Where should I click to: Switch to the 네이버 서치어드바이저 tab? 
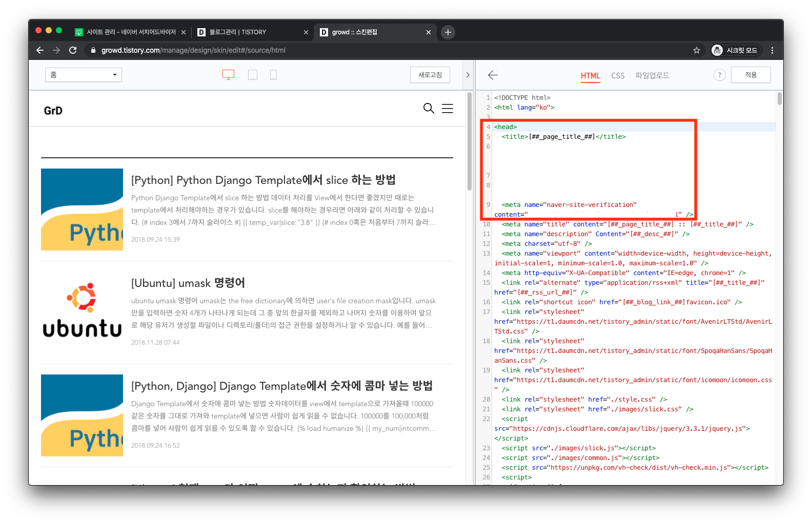131,32
